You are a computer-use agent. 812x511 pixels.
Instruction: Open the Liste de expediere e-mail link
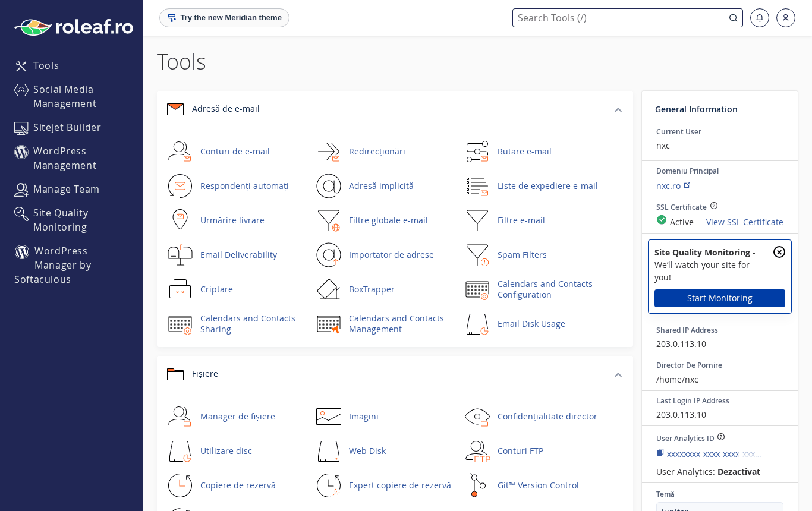[x=547, y=186]
